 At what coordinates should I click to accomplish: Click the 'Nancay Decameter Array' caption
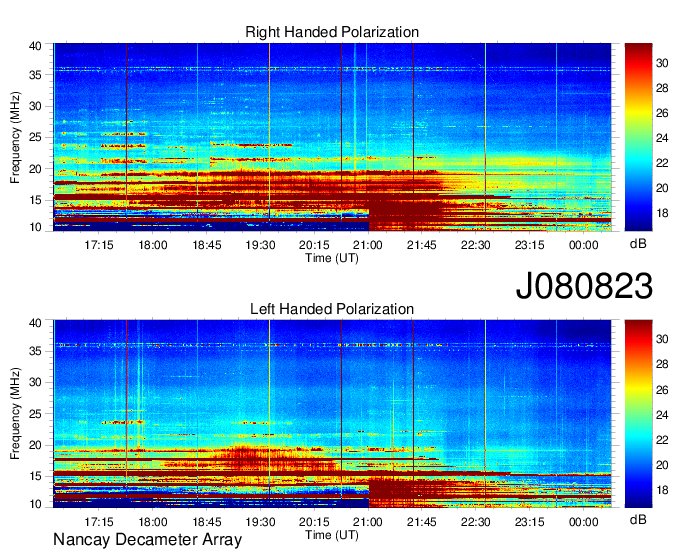point(147,539)
